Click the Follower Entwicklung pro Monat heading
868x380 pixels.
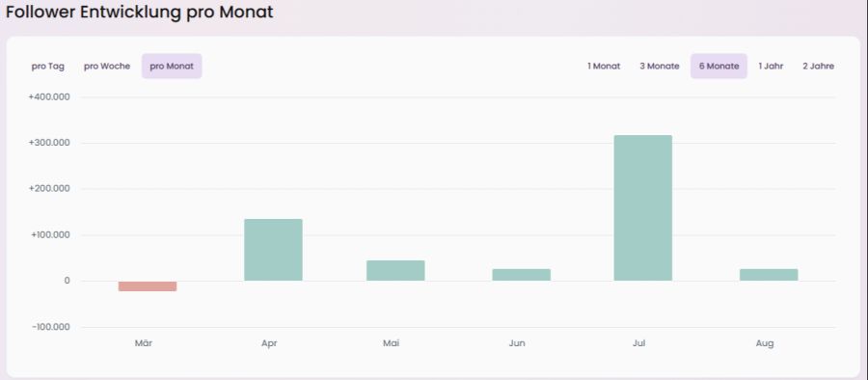point(140,13)
